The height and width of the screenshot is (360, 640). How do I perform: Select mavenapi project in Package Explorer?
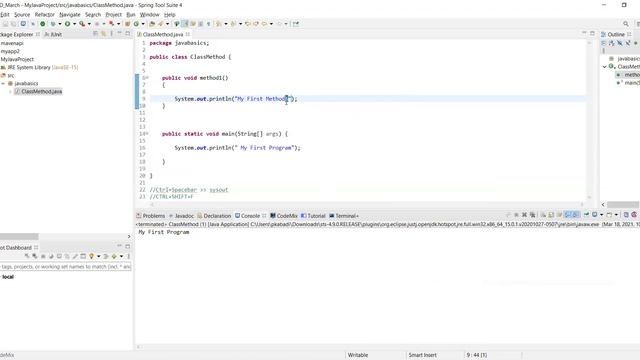point(12,43)
